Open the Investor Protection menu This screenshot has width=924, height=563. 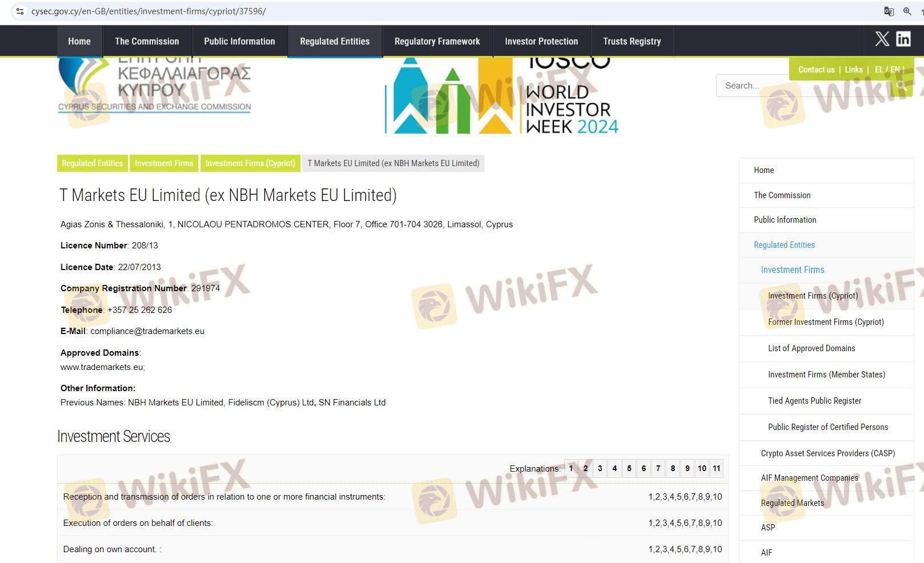pos(542,41)
